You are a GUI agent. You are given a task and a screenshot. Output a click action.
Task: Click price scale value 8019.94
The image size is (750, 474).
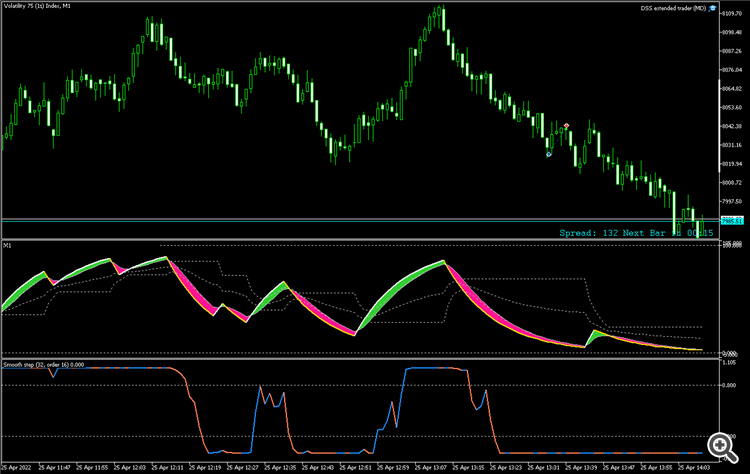[732, 164]
